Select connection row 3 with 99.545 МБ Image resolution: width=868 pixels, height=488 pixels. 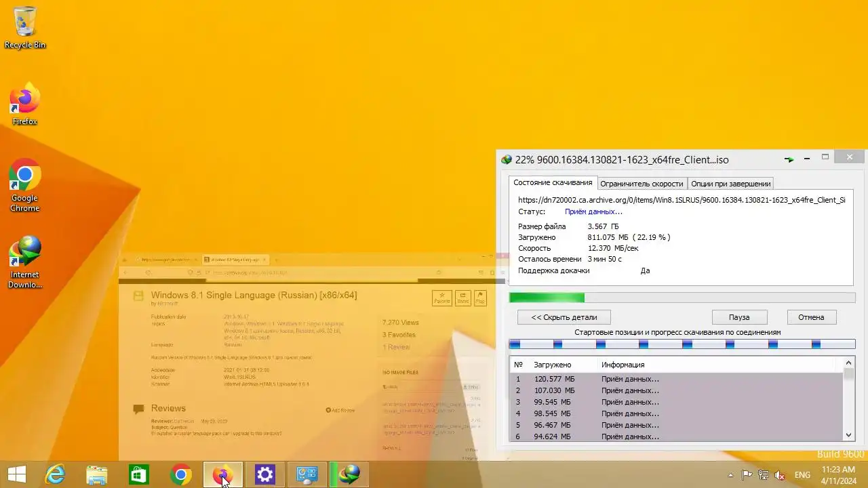point(677,402)
